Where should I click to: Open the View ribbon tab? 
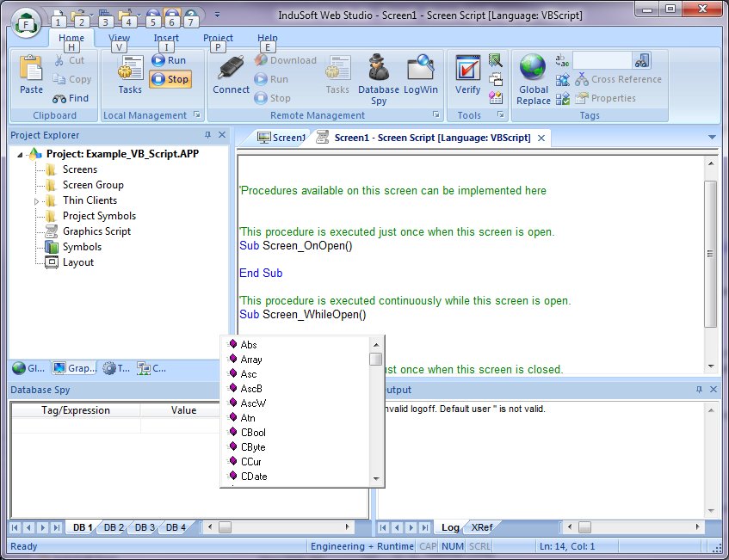click(x=119, y=38)
